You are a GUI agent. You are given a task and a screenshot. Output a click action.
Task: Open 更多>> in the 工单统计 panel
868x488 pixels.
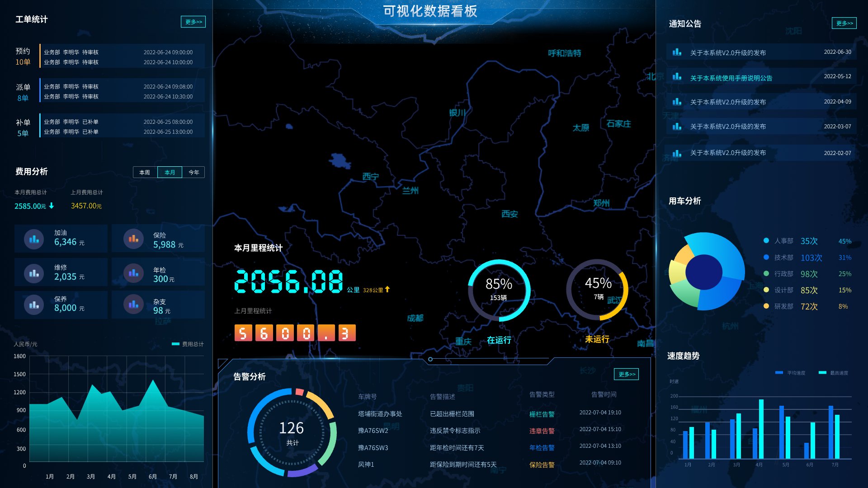(193, 21)
